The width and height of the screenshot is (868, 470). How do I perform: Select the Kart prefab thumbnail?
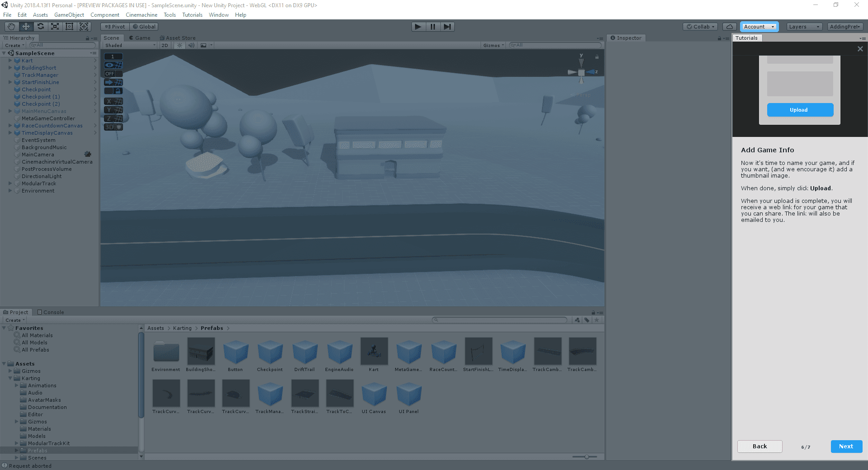[374, 352]
